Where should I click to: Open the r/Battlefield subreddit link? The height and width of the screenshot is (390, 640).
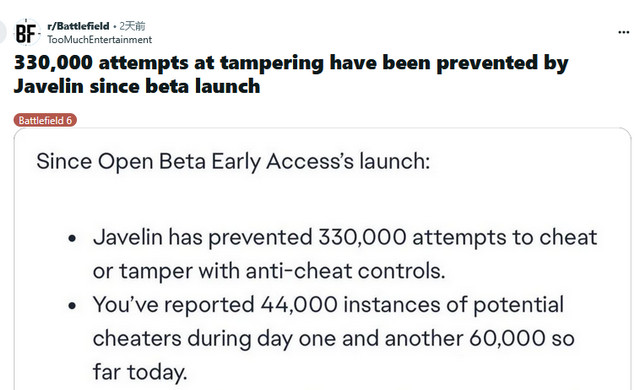(x=78, y=26)
